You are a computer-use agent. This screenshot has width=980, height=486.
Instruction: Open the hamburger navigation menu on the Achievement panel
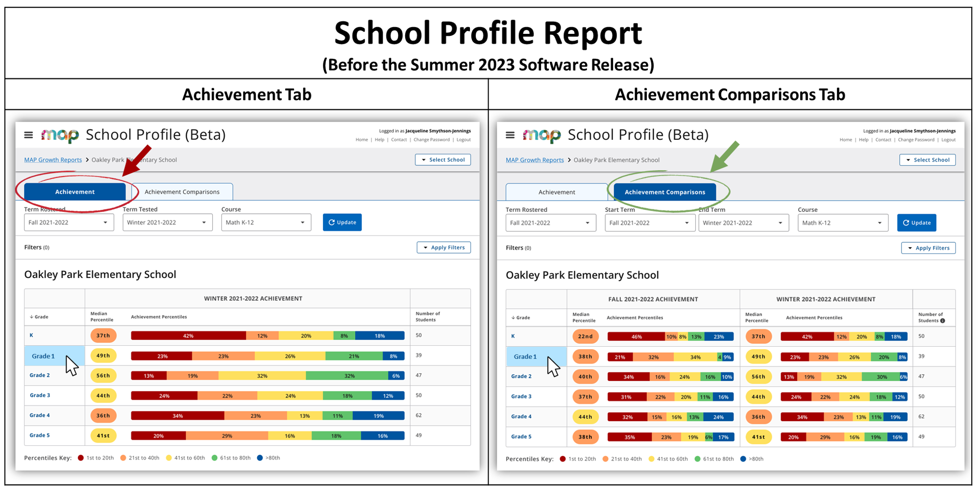click(28, 135)
